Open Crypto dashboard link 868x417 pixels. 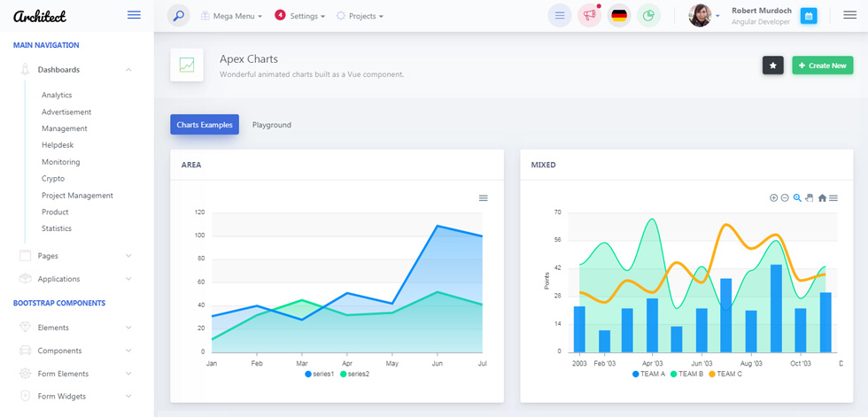coord(53,179)
